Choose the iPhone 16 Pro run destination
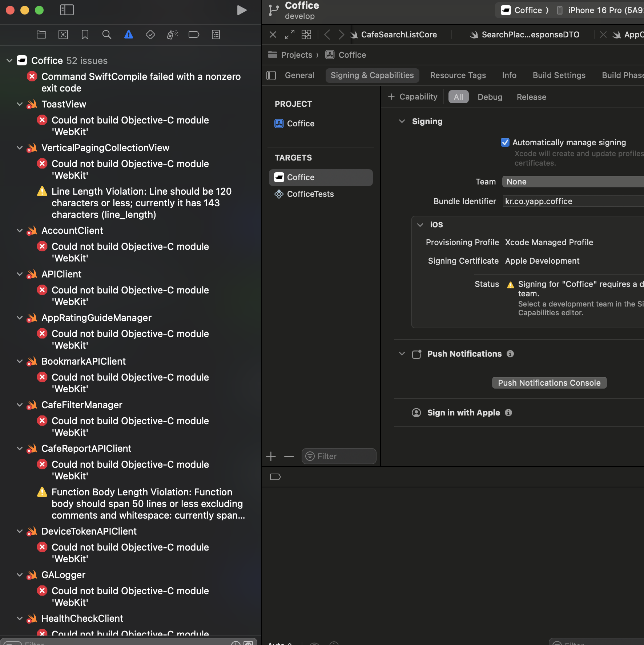Screen dimensions: 644x645 [600, 10]
